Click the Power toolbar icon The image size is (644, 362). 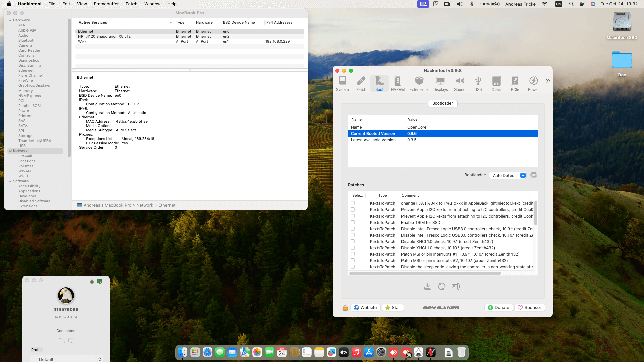click(533, 83)
